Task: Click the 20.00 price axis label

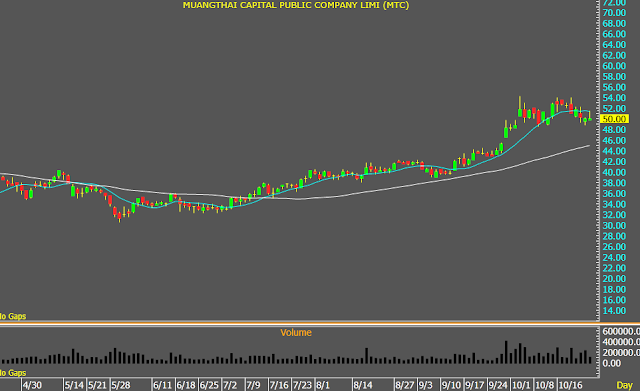Action: click(x=614, y=278)
